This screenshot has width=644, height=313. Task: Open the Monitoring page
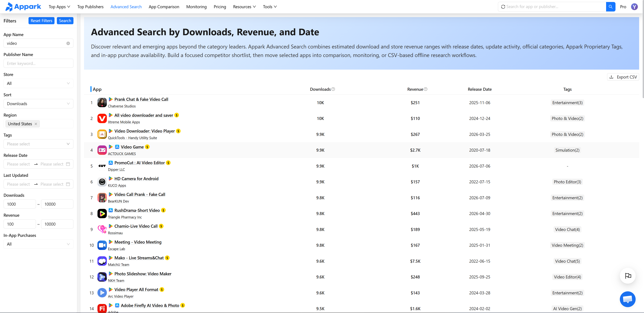pyautogui.click(x=196, y=7)
